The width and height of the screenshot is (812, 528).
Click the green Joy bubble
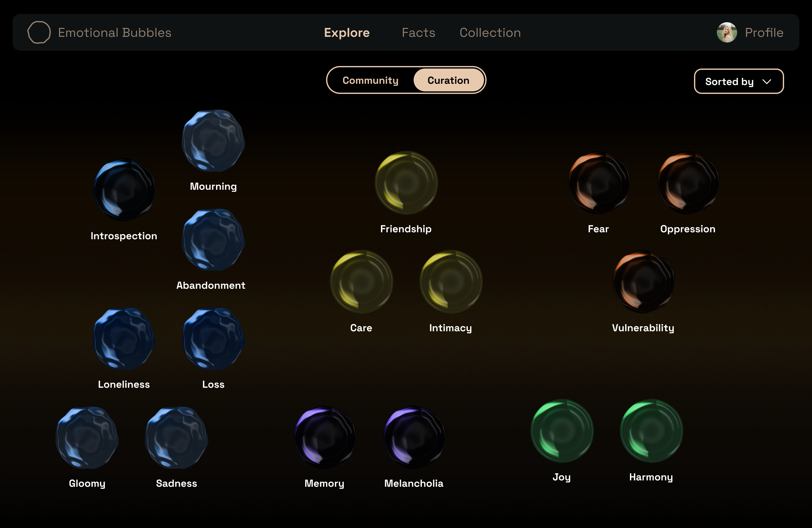[x=562, y=431]
